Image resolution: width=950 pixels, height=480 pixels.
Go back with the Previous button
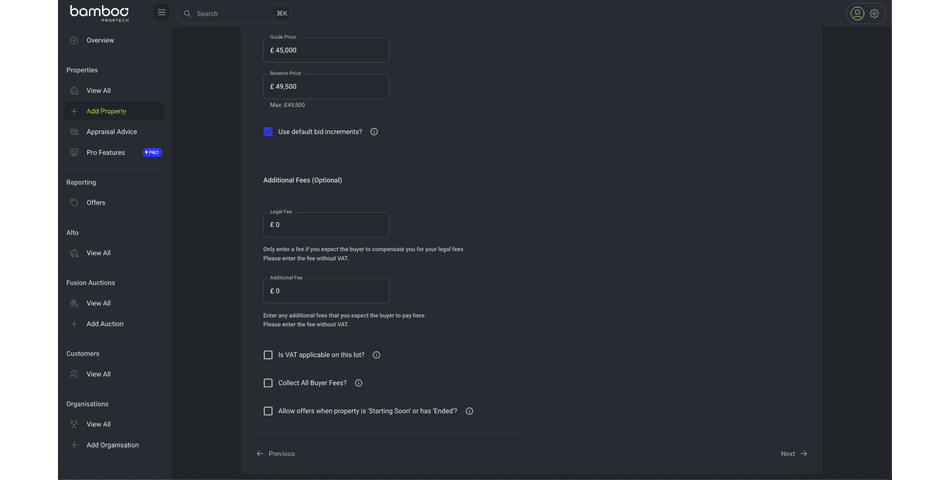tap(276, 454)
